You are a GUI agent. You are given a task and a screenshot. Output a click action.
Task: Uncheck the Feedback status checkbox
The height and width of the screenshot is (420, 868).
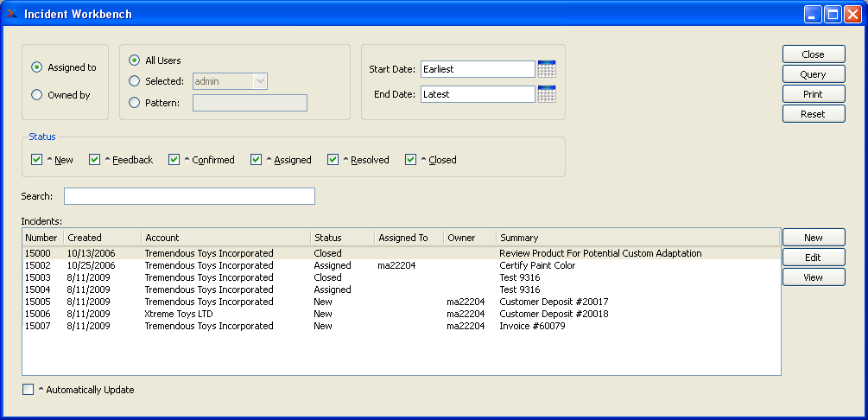click(x=95, y=160)
